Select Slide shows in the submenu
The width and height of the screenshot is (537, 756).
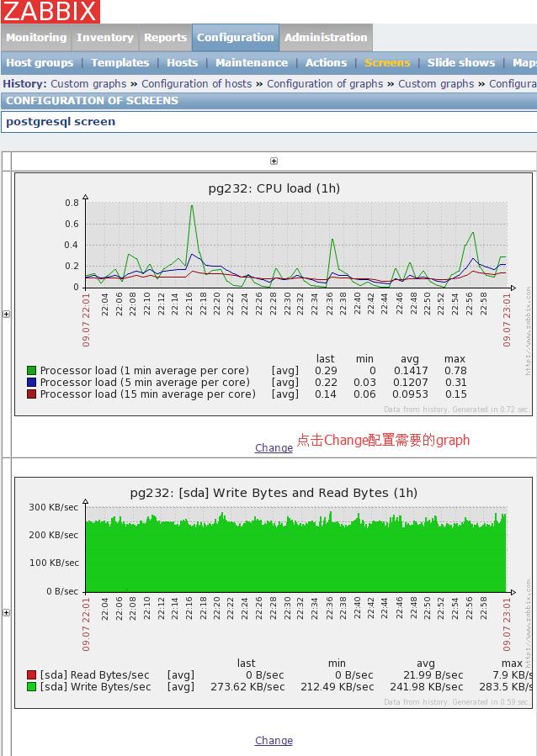click(460, 63)
